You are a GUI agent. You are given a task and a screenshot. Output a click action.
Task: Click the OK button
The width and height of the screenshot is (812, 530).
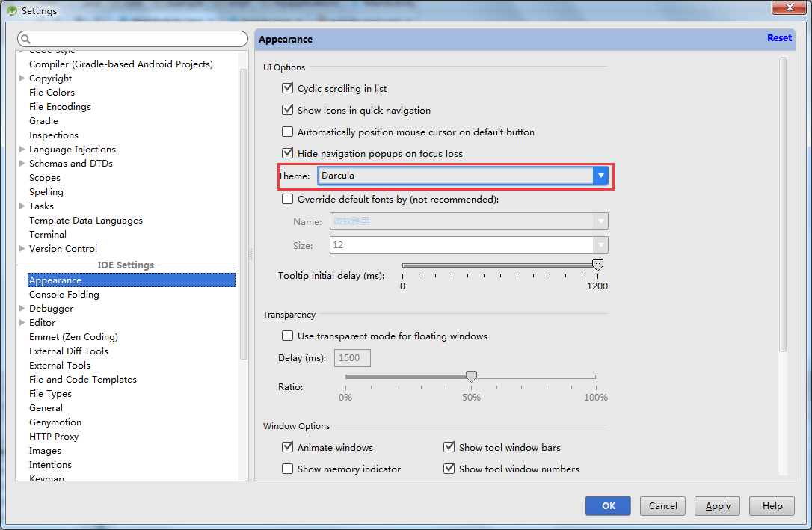[x=608, y=506]
